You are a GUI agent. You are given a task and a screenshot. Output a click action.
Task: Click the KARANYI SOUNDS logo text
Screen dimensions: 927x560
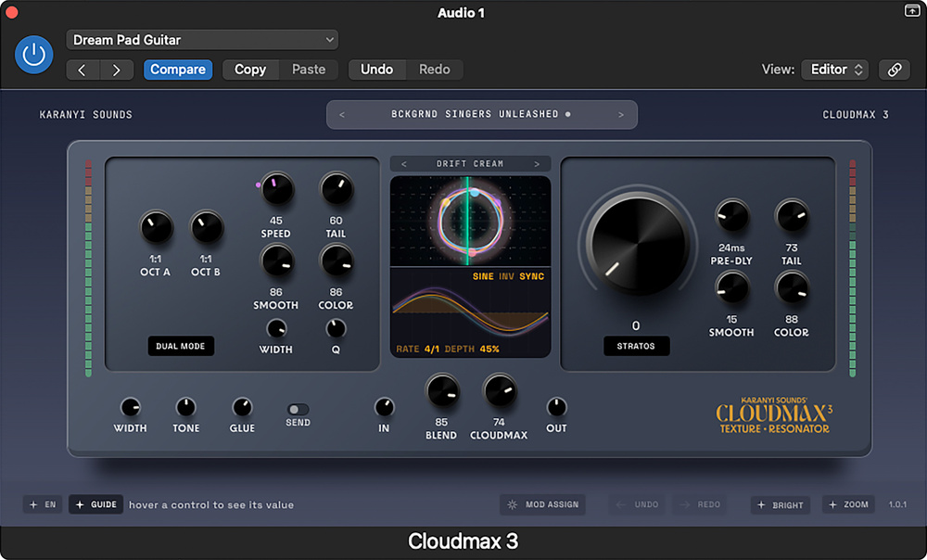pyautogui.click(x=85, y=115)
